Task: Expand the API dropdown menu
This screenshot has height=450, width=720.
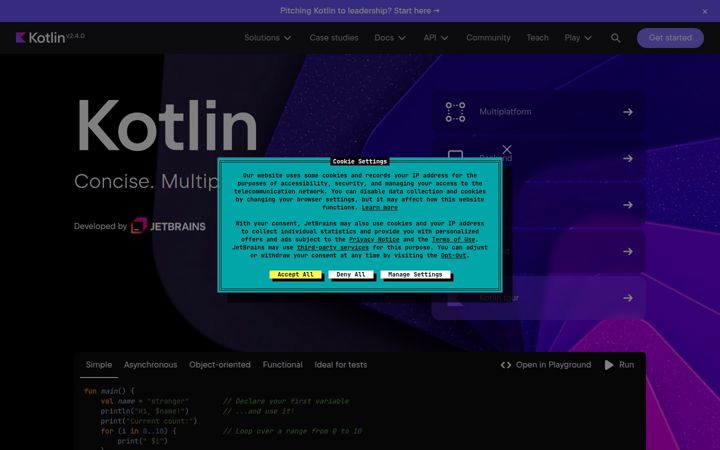Action: 435,38
